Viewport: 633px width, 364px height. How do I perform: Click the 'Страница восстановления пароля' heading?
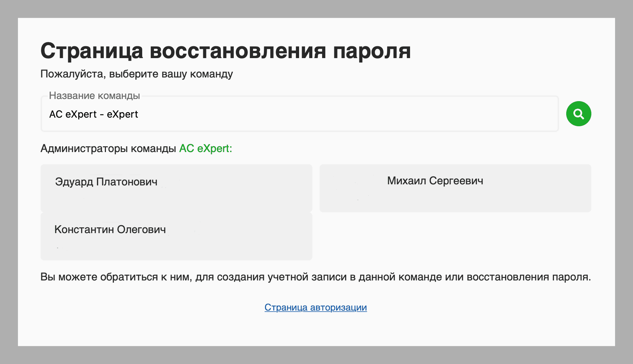225,51
